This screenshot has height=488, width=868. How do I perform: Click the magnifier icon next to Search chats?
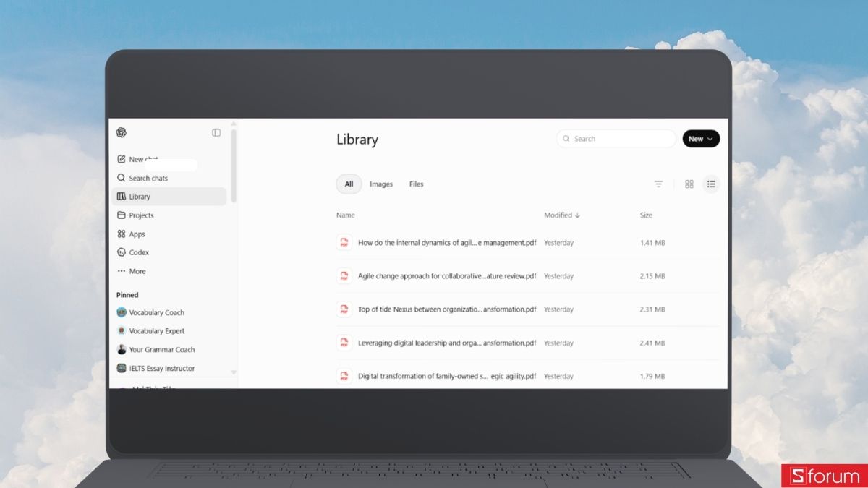click(122, 178)
